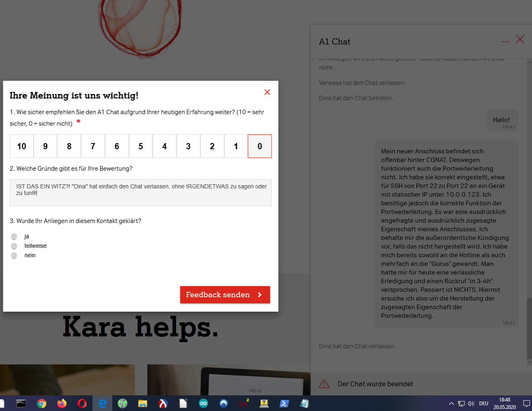This screenshot has height=411, width=532.
Task: Open the blank document icon in taskbar
Action: (x=183, y=404)
